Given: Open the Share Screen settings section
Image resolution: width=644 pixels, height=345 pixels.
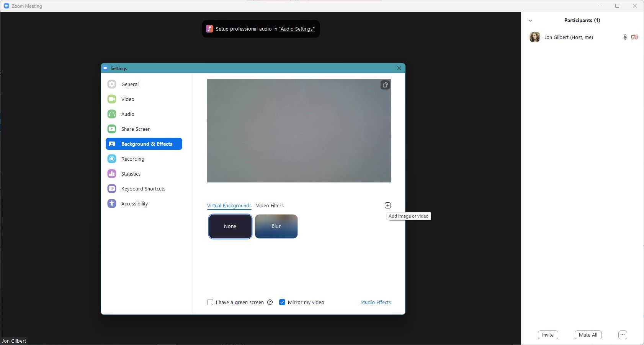Looking at the screenshot, I should (136, 129).
